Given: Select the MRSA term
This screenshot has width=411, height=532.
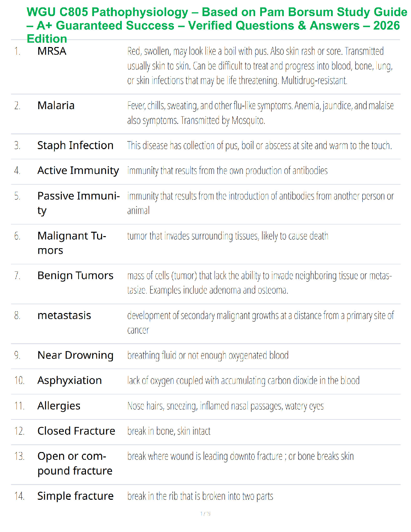Looking at the screenshot, I should (x=52, y=51).
